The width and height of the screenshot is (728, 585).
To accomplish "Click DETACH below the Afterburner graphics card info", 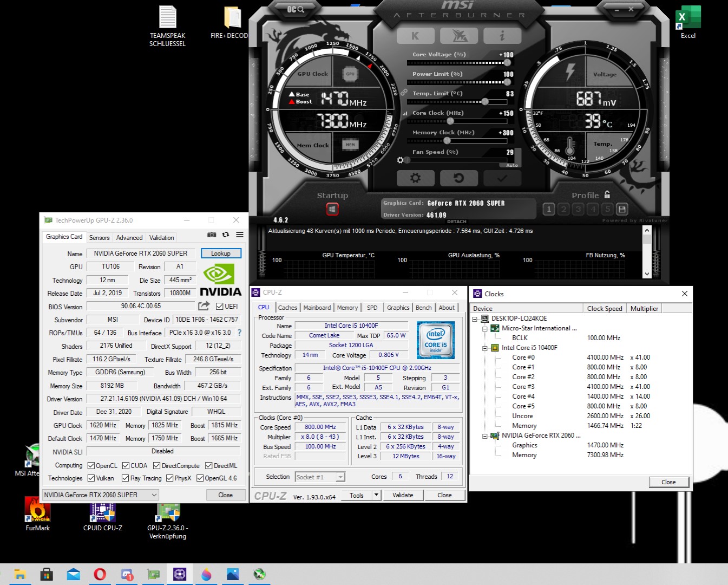I will [457, 222].
